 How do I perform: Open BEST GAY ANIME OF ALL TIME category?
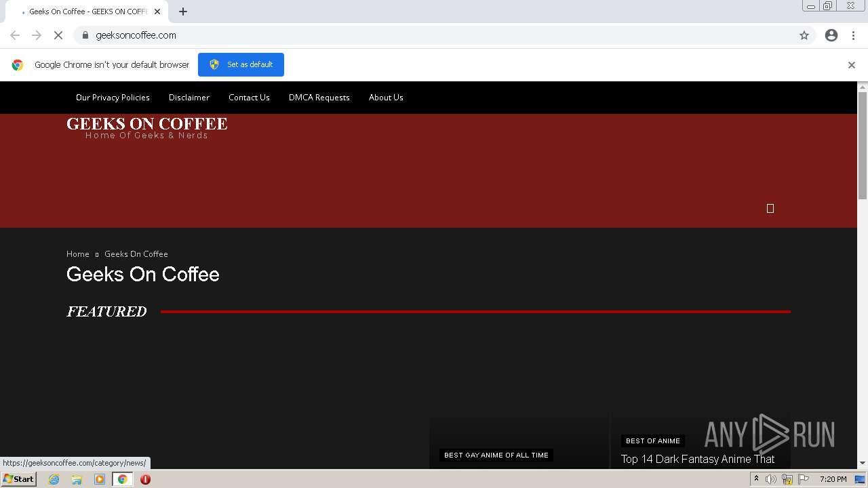click(496, 455)
